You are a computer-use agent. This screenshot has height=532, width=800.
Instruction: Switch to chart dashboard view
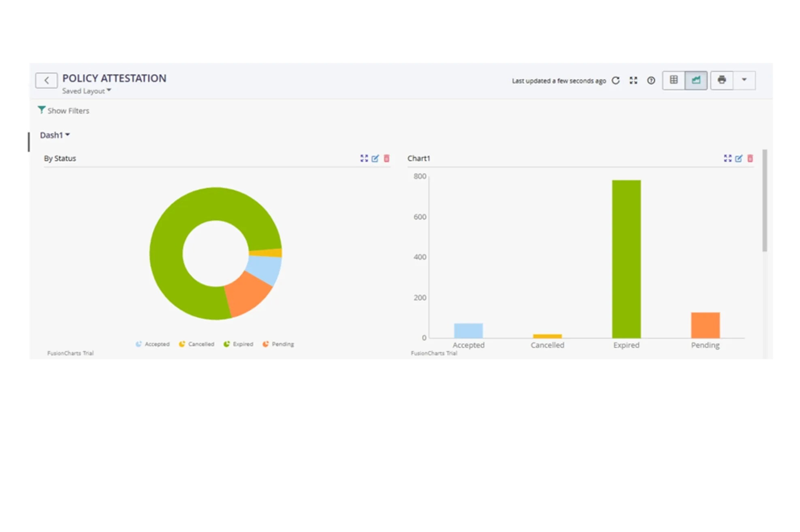pyautogui.click(x=696, y=80)
